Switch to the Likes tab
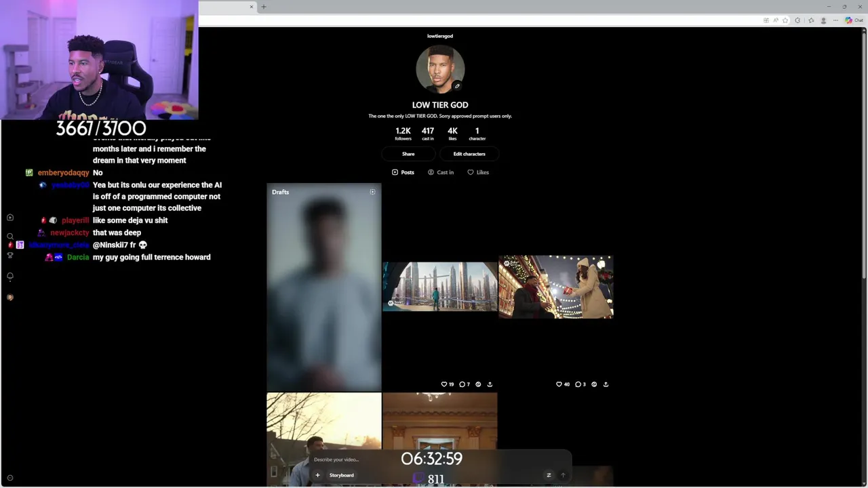 pos(478,172)
